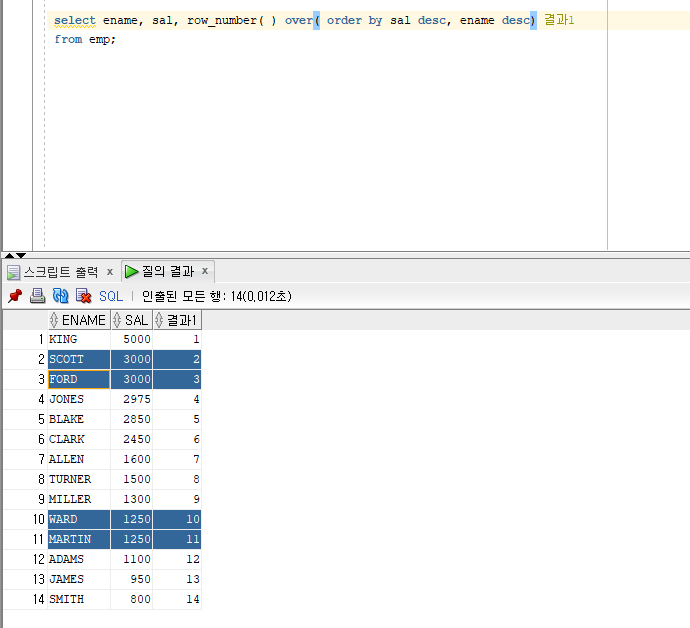Viewport: 690px width, 628px height.
Task: Select the ALLEN cell
Action: tap(79, 459)
